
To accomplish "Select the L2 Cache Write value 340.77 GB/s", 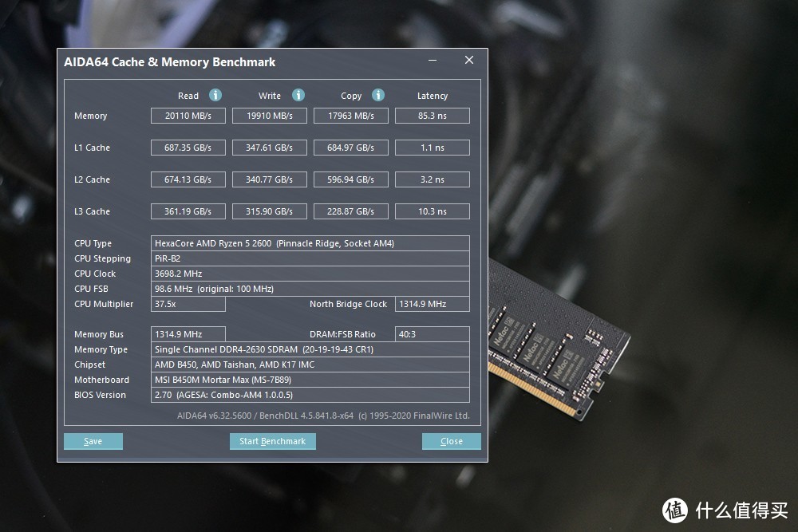I will pos(270,179).
